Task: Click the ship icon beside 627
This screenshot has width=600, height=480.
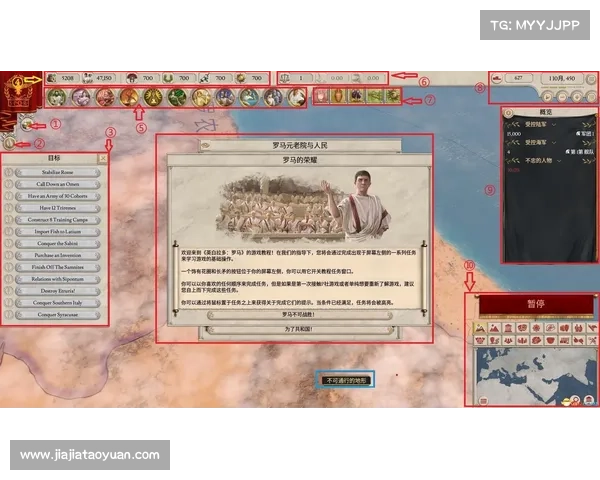Action: pyautogui.click(x=497, y=78)
